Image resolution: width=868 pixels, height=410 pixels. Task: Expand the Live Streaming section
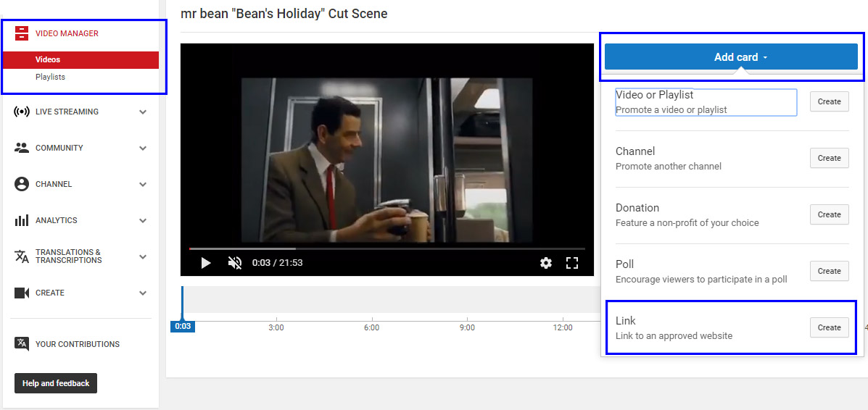(143, 112)
